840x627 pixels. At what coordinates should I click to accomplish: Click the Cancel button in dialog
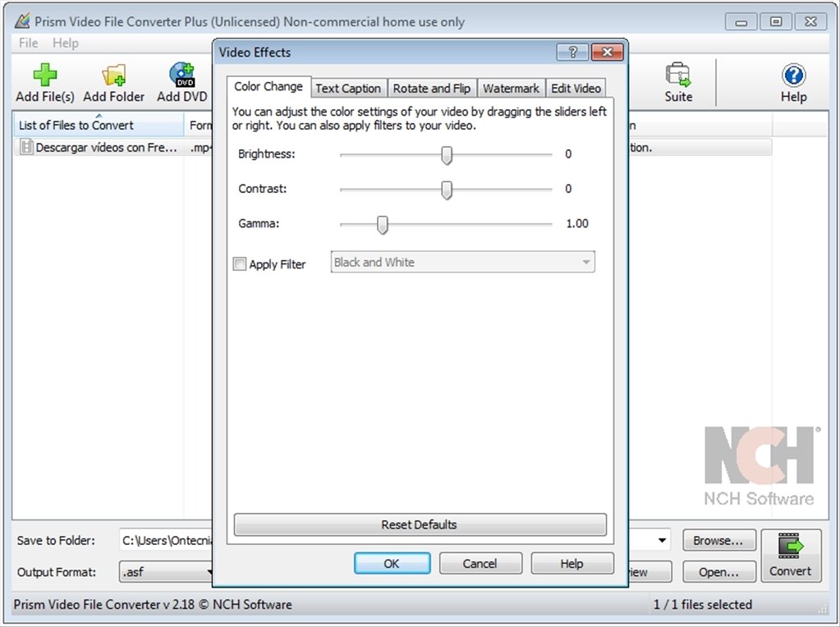pyautogui.click(x=480, y=563)
